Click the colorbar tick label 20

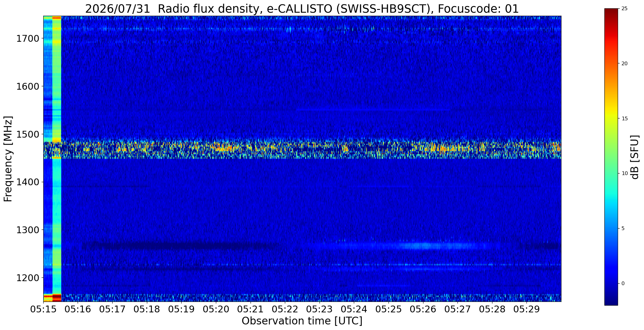pos(625,63)
